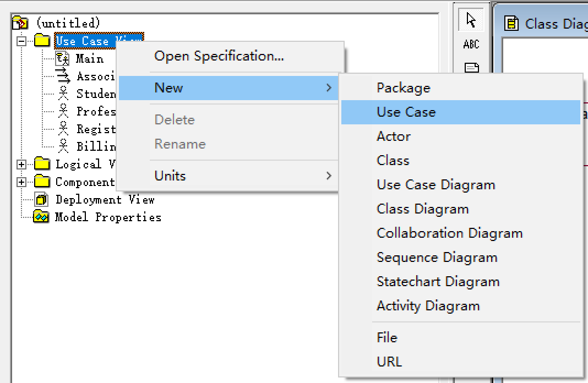Choose Sequence Diagram from New submenu
This screenshot has width=588, height=383.
[x=437, y=258]
